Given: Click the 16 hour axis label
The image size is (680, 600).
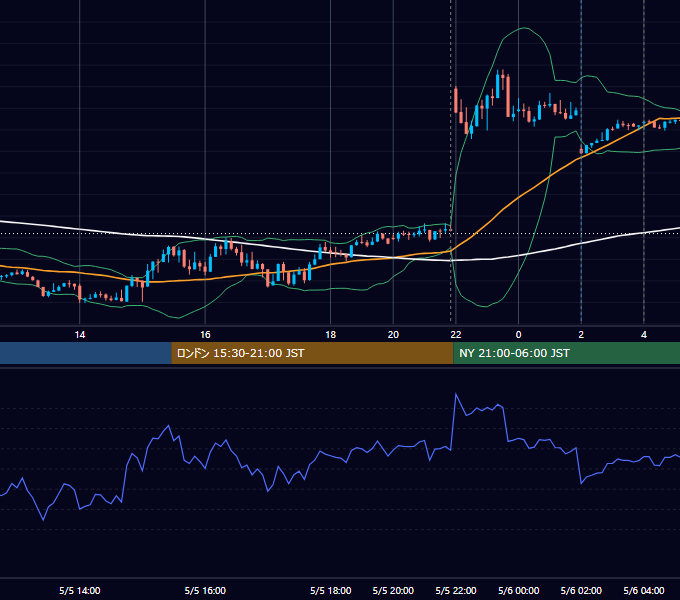Looking at the screenshot, I should tap(205, 335).
